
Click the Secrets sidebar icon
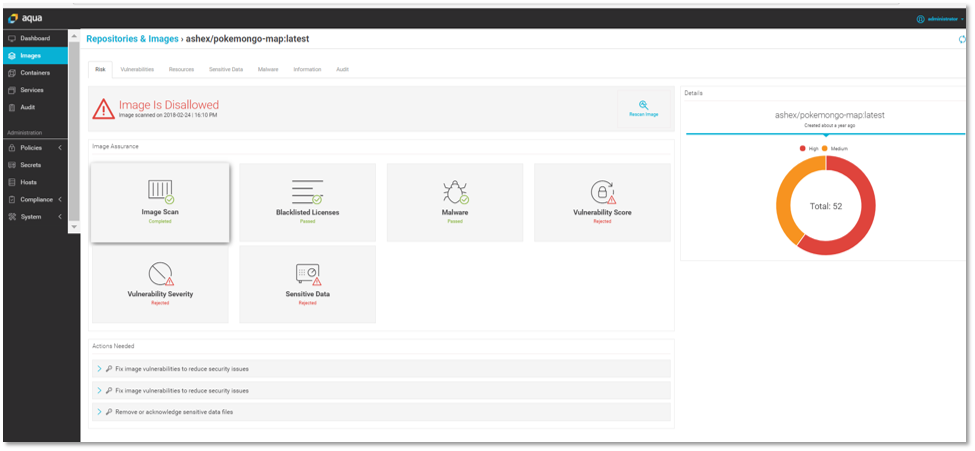12,165
